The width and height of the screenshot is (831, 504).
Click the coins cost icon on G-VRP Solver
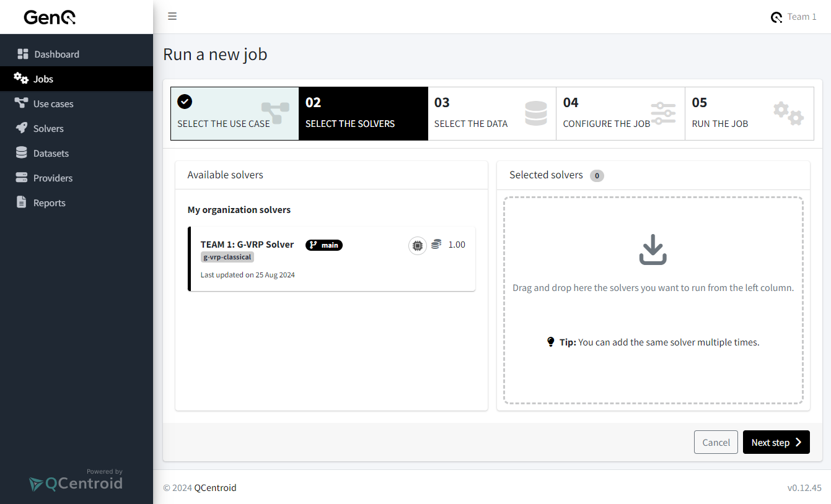point(436,245)
